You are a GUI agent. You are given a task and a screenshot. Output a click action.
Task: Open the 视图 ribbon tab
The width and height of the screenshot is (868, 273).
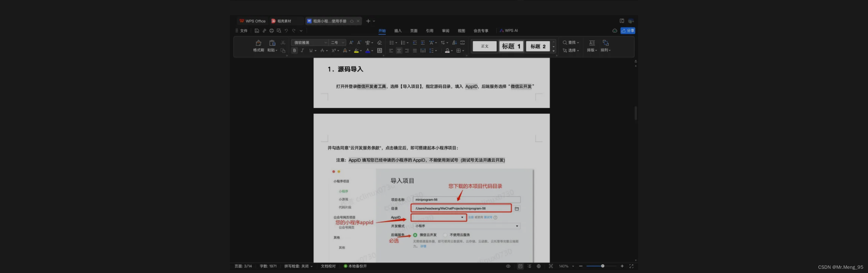(x=461, y=31)
